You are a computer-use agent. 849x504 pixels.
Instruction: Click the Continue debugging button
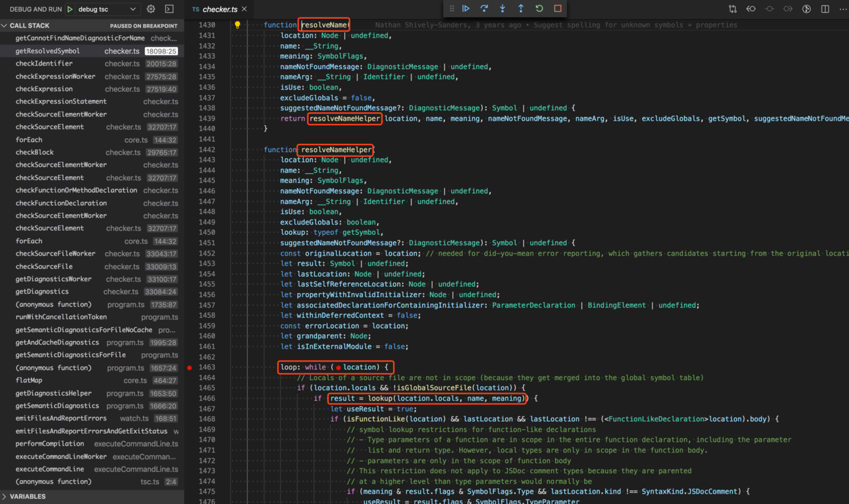466,9
